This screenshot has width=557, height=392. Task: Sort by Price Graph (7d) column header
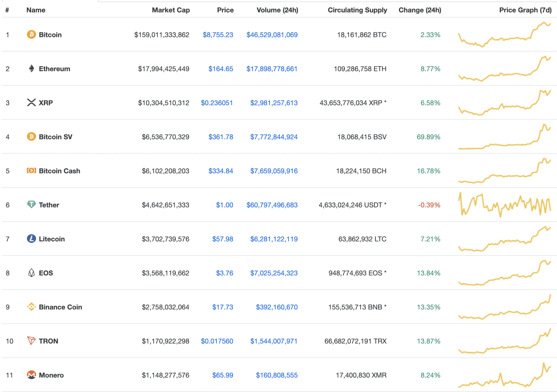(525, 10)
